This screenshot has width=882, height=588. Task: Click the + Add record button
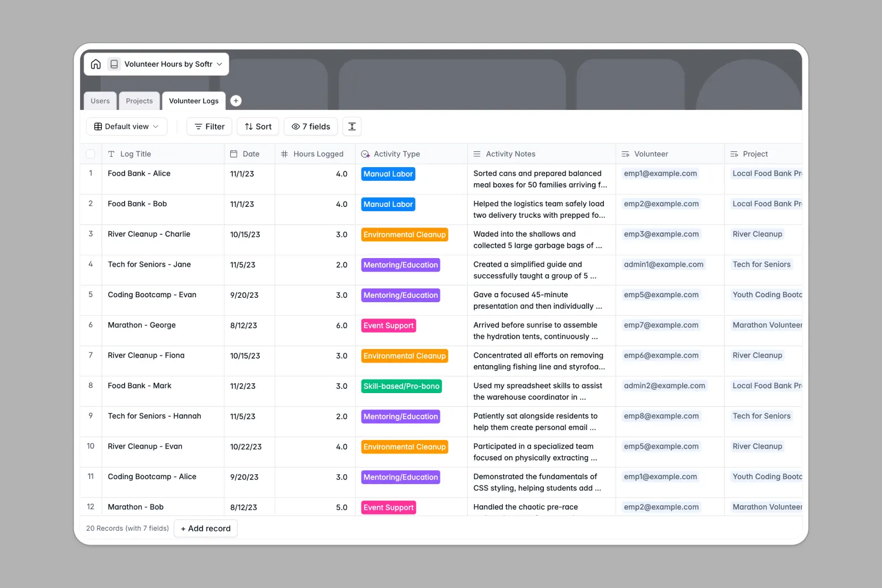tap(205, 528)
